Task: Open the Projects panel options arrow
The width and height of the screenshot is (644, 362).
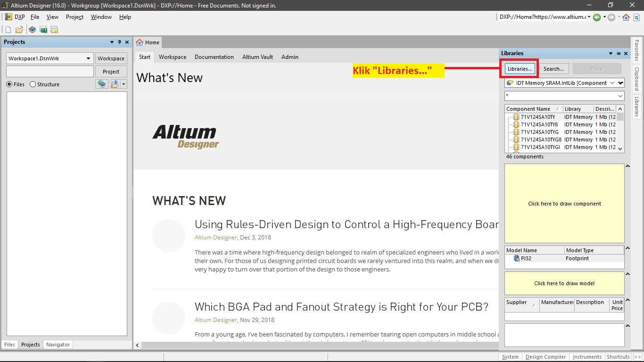Action: click(x=112, y=42)
